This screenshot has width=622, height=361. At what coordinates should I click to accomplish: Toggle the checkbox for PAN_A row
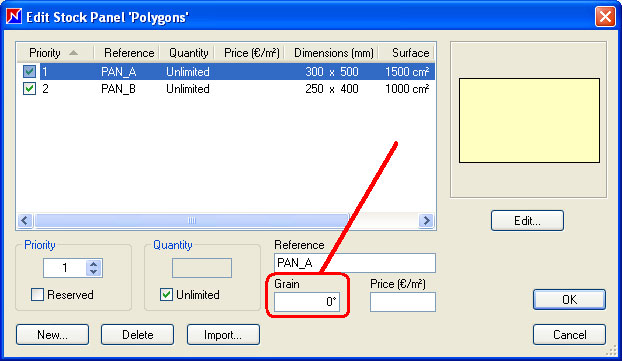29,72
